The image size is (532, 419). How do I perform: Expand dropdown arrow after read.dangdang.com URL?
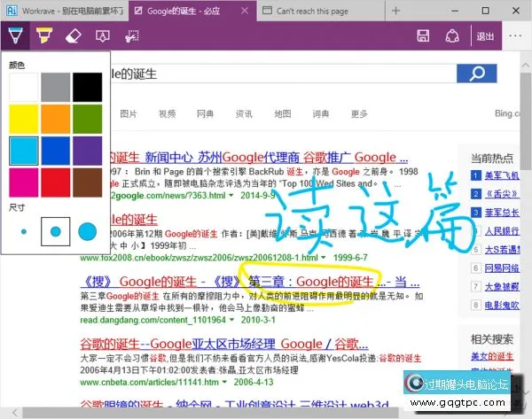click(231, 320)
